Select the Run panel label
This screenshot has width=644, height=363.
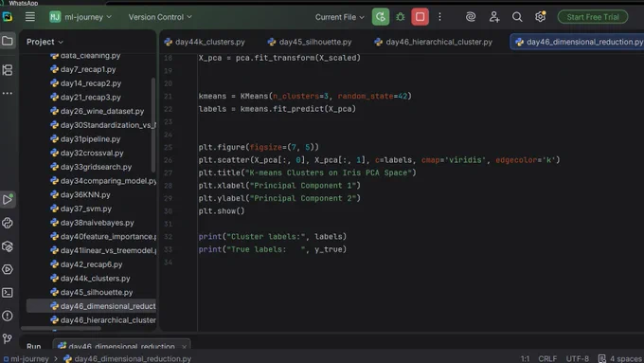click(34, 346)
